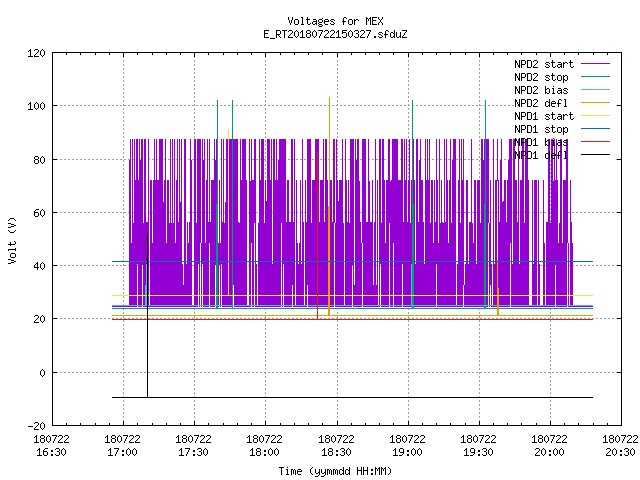
Task: Click the orange NPD2 defl legend line
Action: (595, 102)
